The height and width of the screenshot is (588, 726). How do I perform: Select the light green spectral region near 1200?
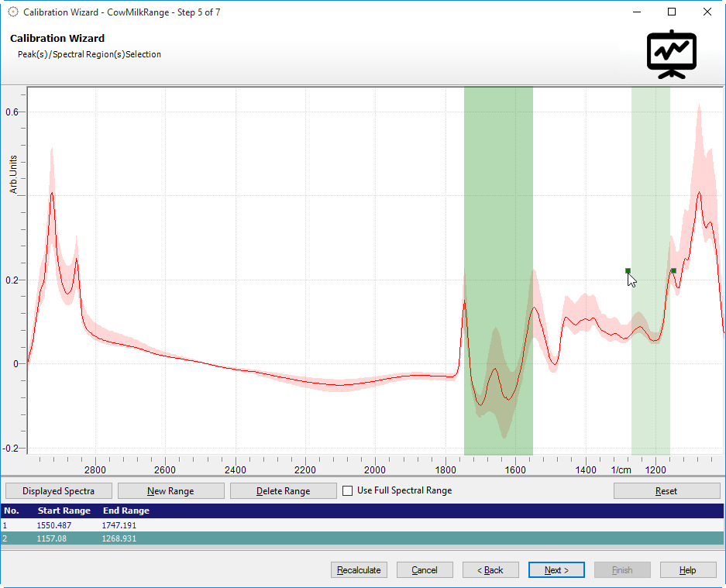click(x=650, y=194)
